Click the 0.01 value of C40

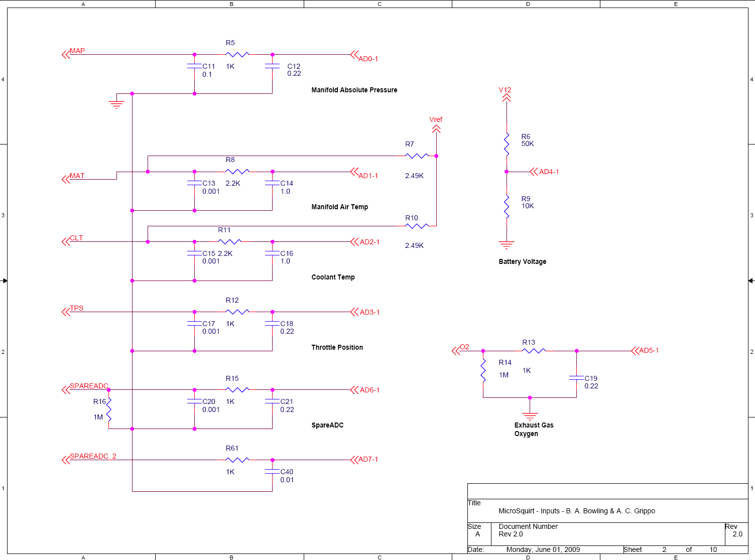[287, 480]
